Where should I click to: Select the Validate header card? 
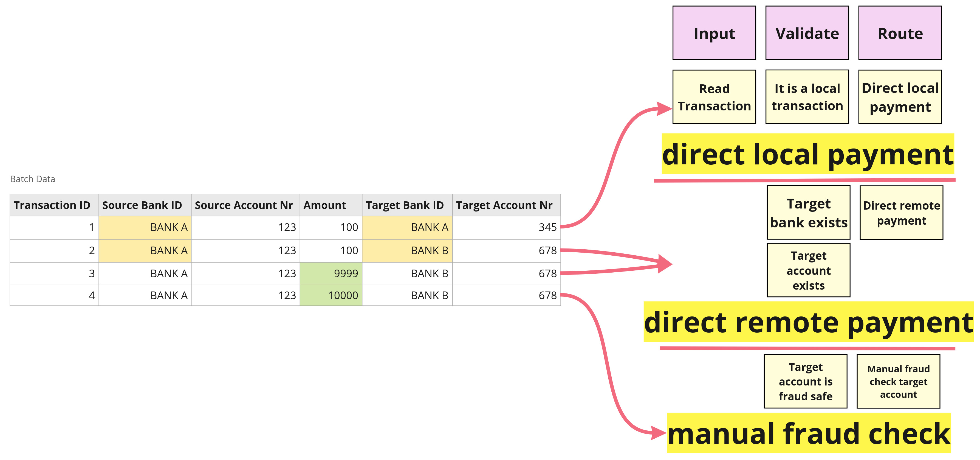coord(807,33)
